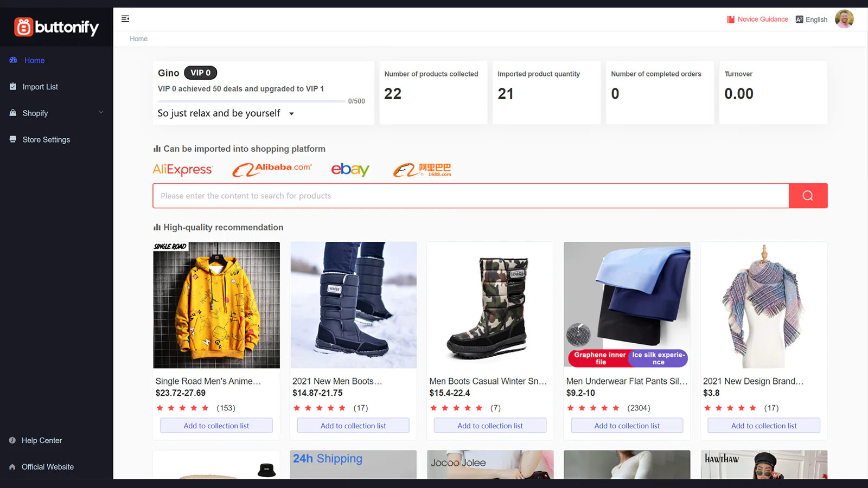Open the camouflage boots thumbnail

point(490,305)
